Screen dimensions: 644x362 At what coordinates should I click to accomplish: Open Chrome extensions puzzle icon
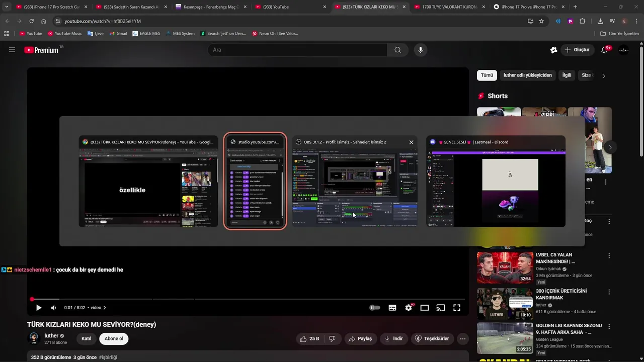point(583,21)
